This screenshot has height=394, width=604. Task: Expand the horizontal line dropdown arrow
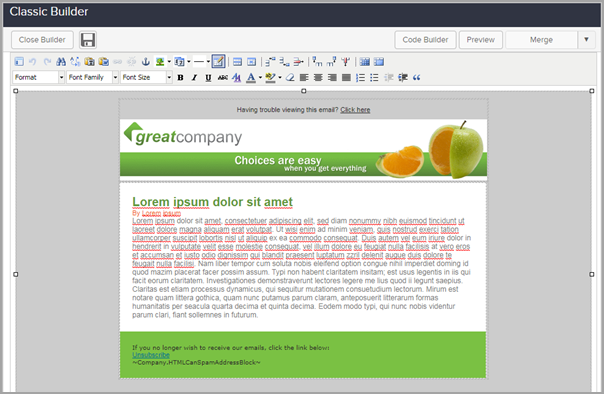208,62
